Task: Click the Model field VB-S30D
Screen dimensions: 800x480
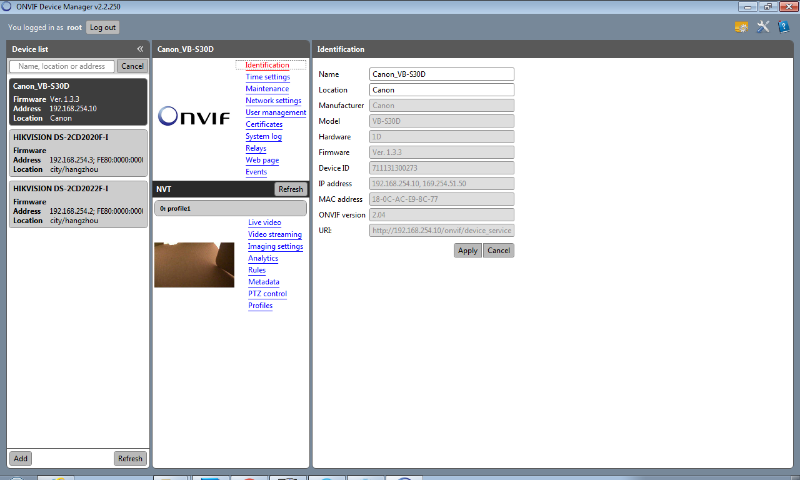Action: pyautogui.click(x=442, y=121)
